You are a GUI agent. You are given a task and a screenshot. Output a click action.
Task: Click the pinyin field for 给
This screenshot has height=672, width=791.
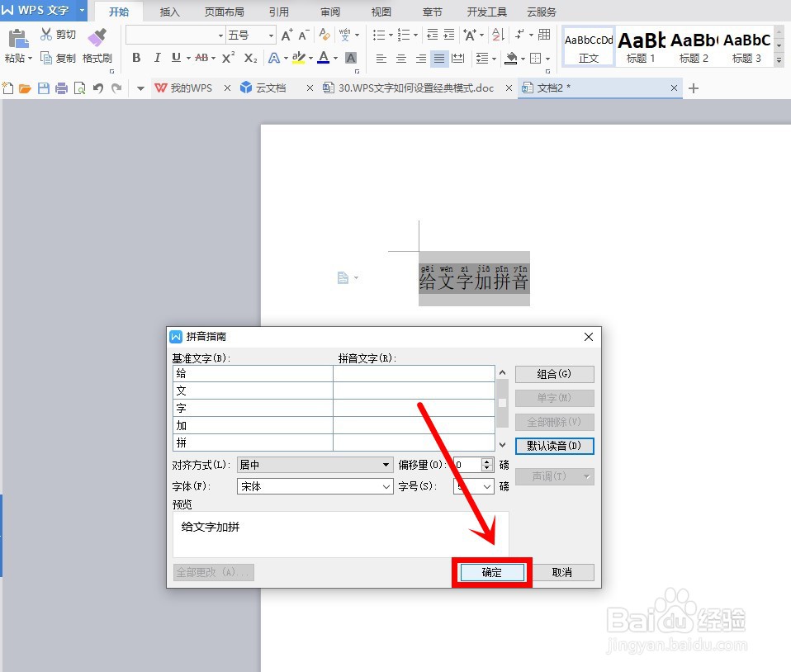pos(414,374)
